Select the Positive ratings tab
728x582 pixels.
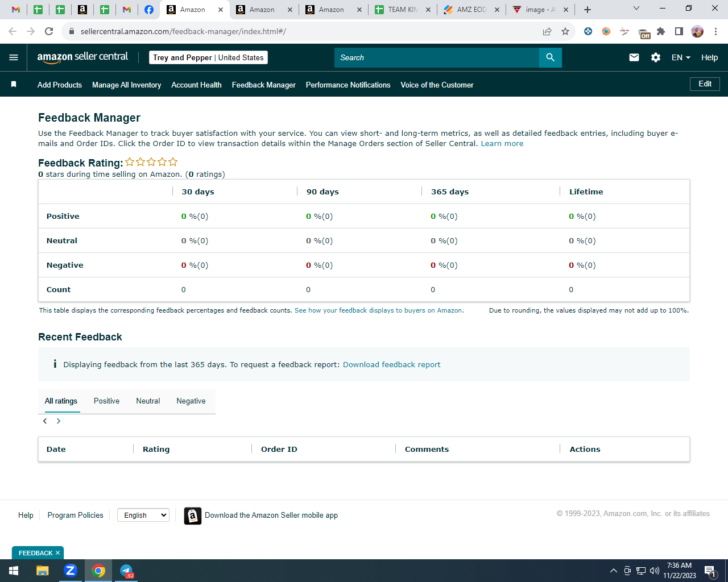point(106,401)
